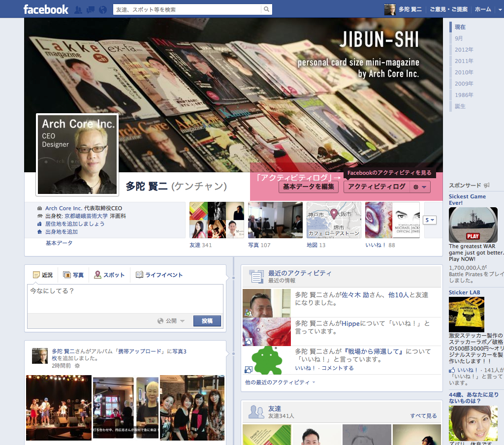Open the notifications globe icon
This screenshot has height=445, width=504.
tap(103, 10)
